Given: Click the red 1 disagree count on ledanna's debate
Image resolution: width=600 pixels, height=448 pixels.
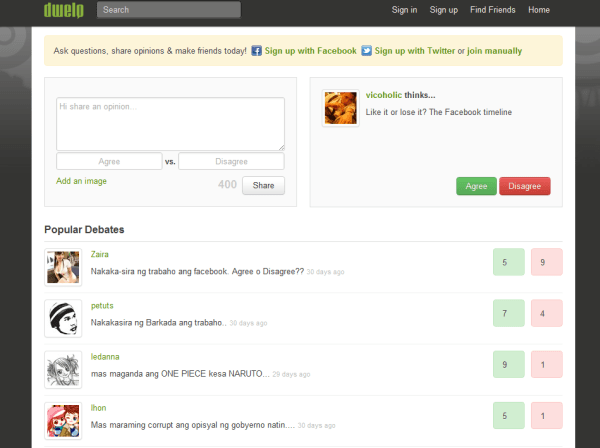Looking at the screenshot, I should pos(546,365).
